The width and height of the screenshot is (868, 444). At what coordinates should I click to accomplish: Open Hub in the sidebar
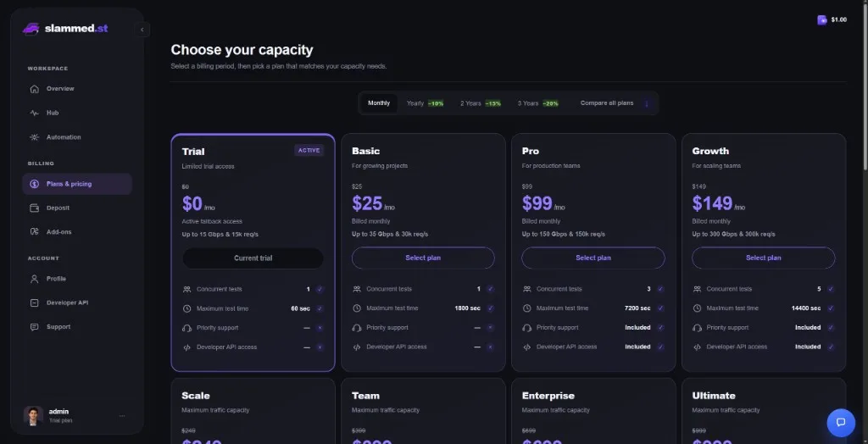click(77, 113)
